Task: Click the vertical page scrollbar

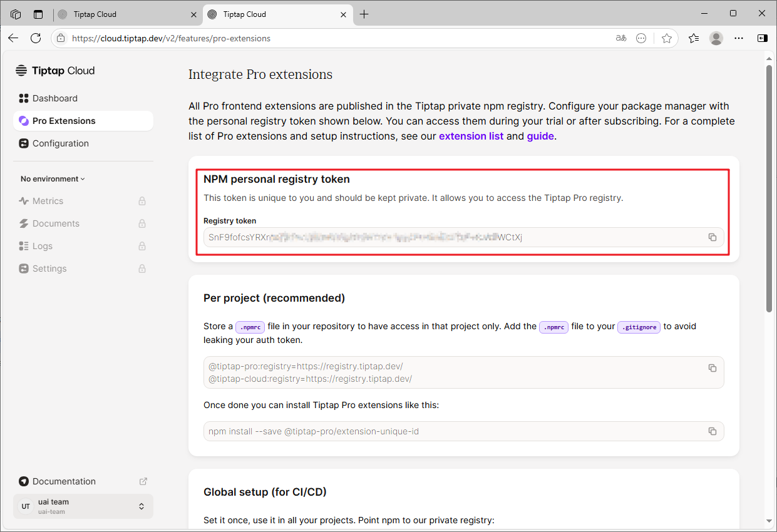Action: 769,188
